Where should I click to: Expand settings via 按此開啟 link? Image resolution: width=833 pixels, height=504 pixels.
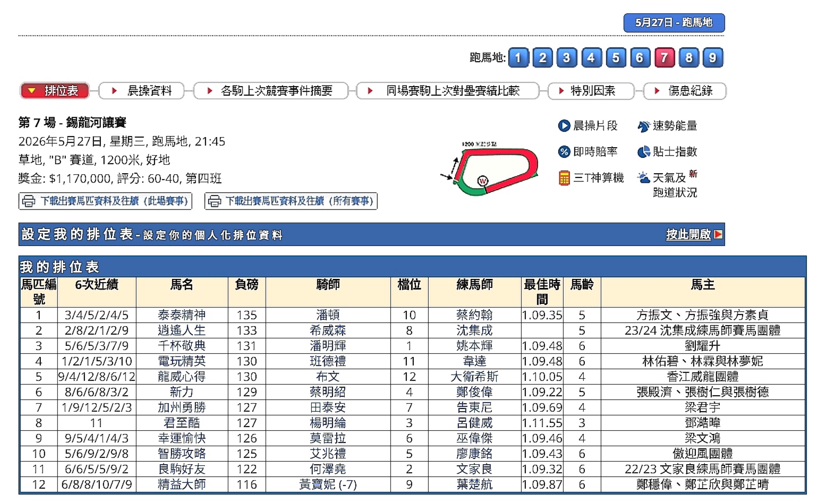688,234
